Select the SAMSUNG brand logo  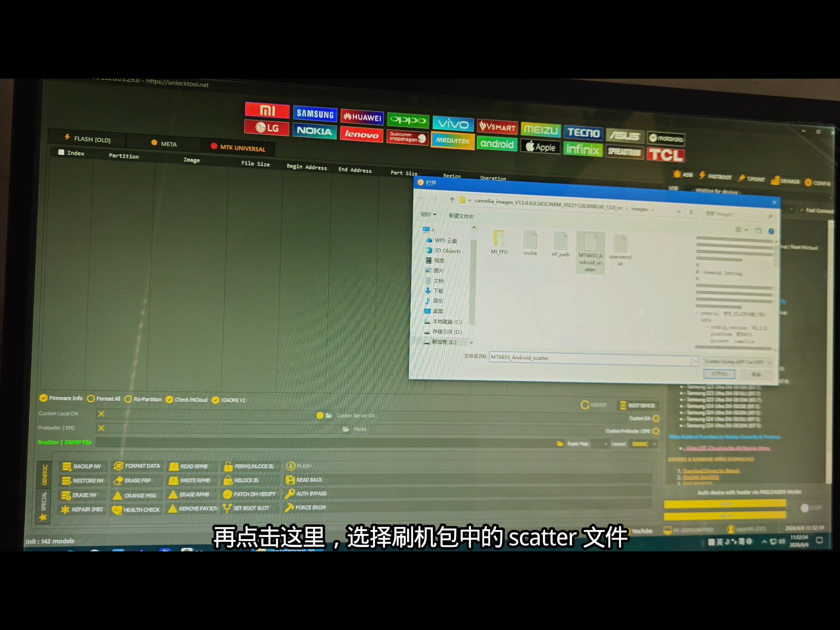click(315, 114)
